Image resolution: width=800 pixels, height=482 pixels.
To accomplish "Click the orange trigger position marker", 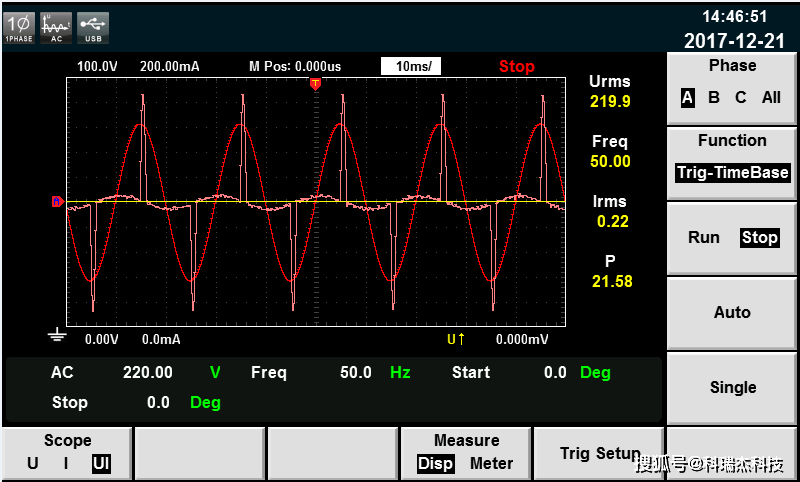I will [315, 83].
